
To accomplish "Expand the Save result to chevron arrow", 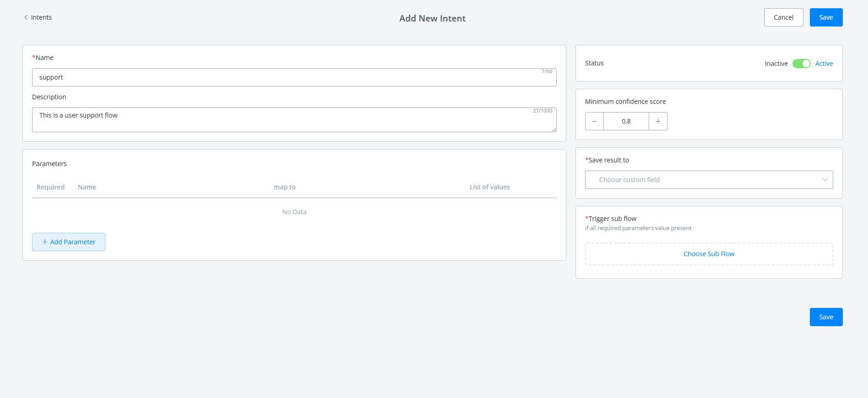I will coord(825,180).
